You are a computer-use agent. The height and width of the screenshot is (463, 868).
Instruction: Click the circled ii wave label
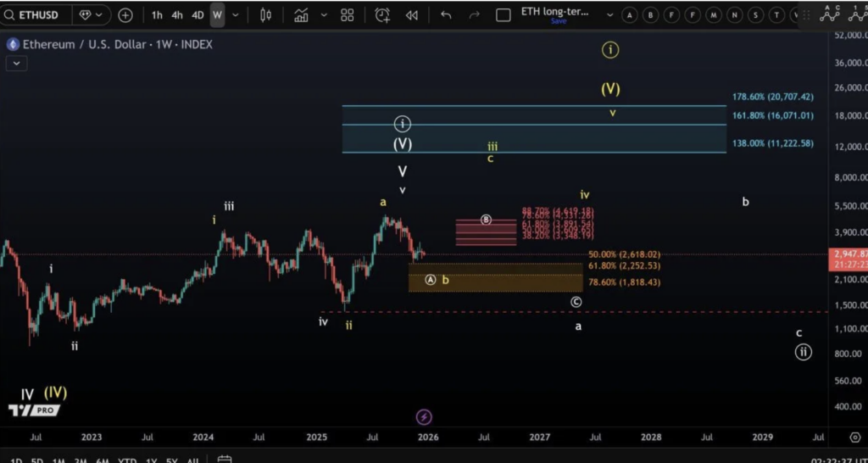tap(804, 352)
